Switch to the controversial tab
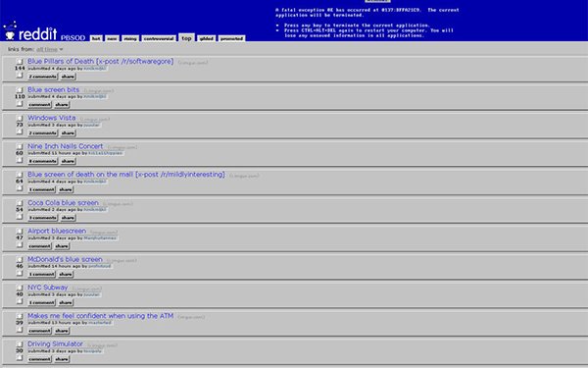 click(159, 38)
